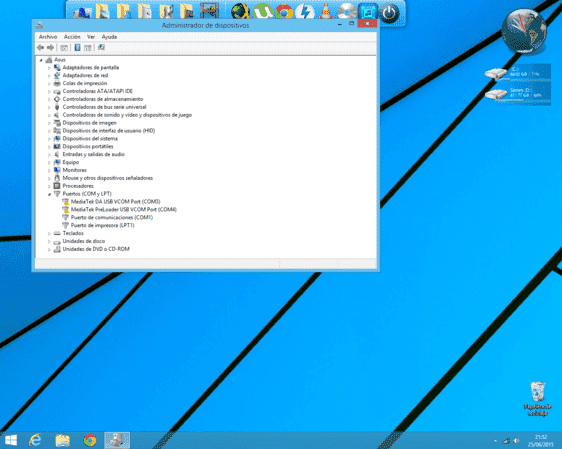
Task: Click the C: drive desktop gadget
Action: coord(517,73)
